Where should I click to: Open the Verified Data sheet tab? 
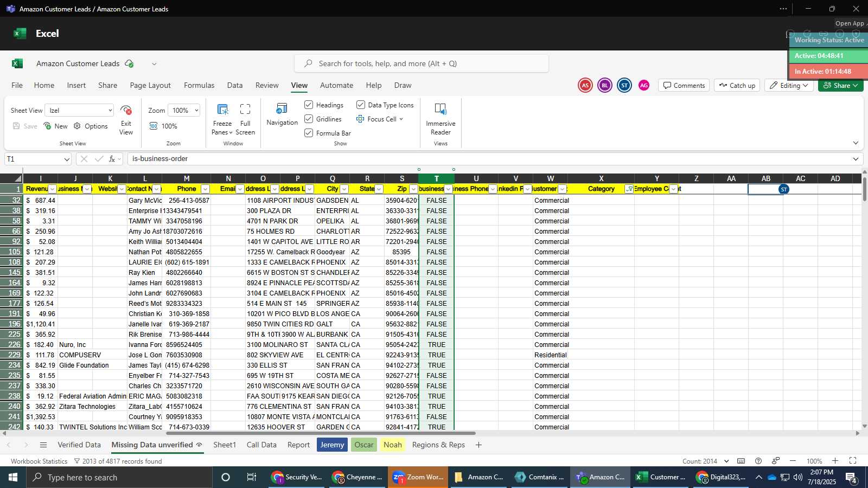click(x=79, y=445)
